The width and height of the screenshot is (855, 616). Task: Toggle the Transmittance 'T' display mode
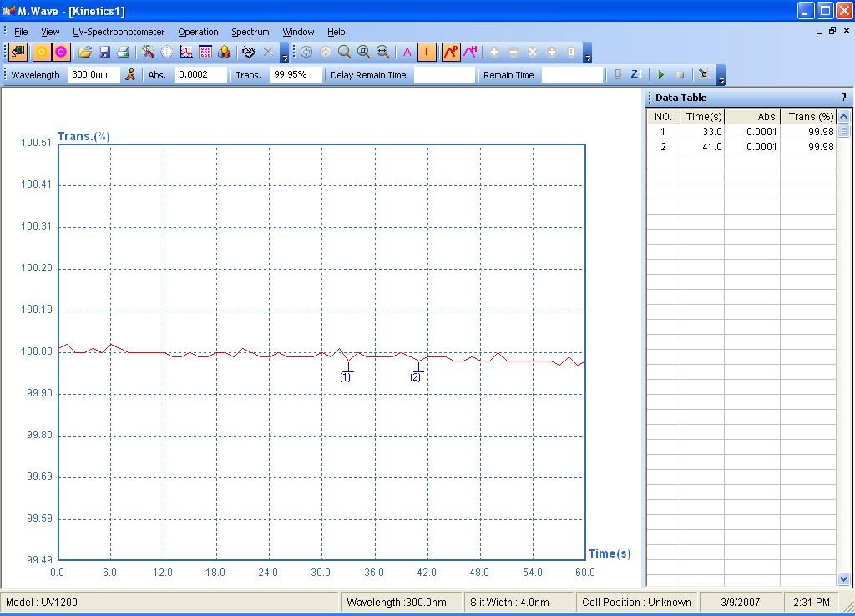pyautogui.click(x=427, y=52)
